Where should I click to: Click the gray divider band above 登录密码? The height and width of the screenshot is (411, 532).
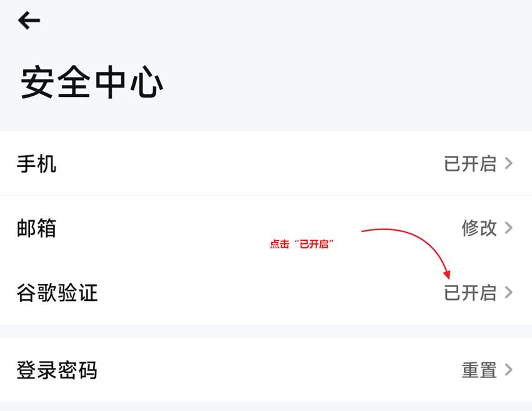(x=266, y=332)
